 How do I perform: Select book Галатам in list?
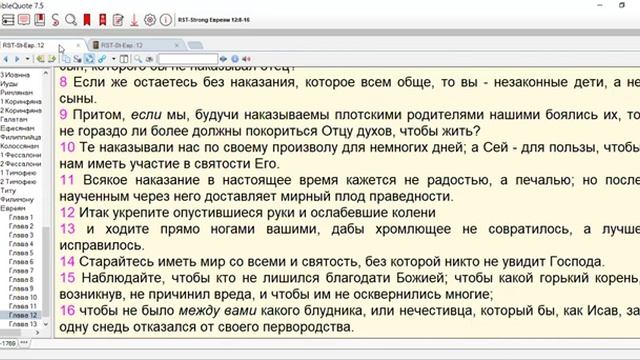(x=14, y=119)
